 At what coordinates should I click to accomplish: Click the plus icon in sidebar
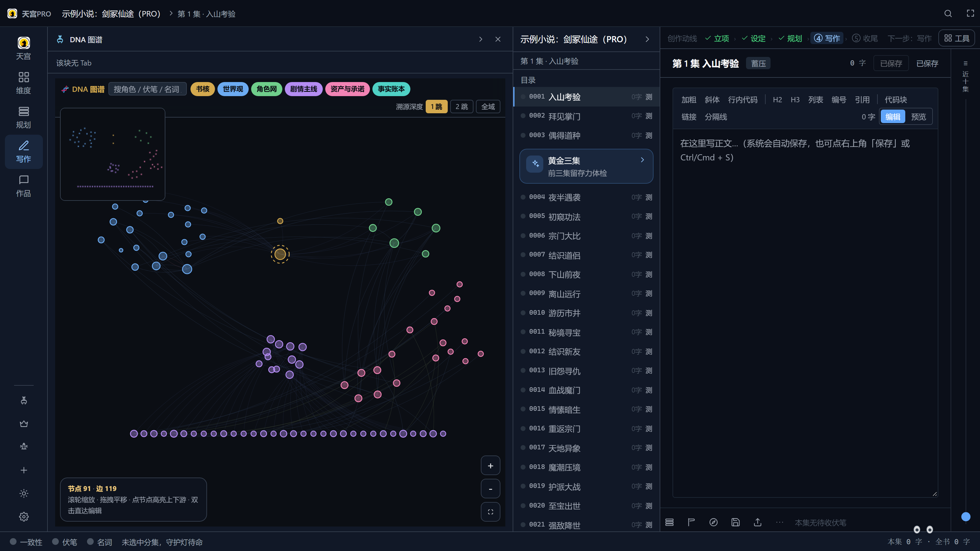pos(24,470)
